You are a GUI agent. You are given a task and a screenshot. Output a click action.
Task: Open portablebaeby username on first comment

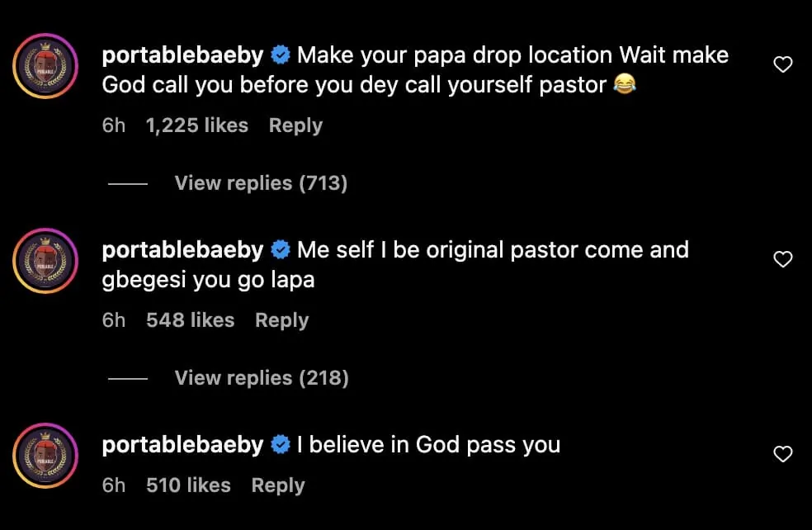(x=182, y=56)
